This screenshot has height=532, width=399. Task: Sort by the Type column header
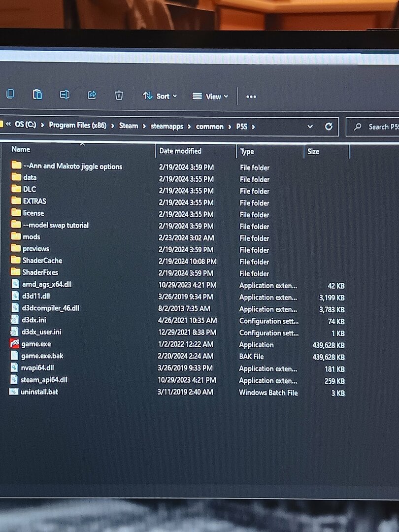click(247, 152)
